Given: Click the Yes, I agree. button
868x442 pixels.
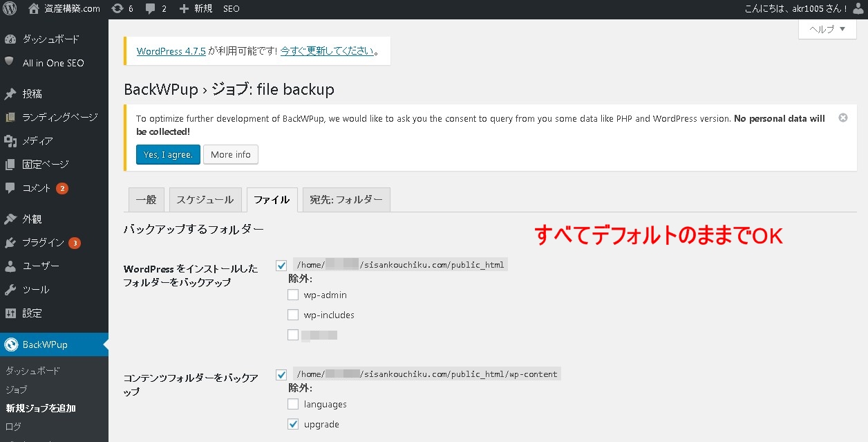Looking at the screenshot, I should click(168, 154).
